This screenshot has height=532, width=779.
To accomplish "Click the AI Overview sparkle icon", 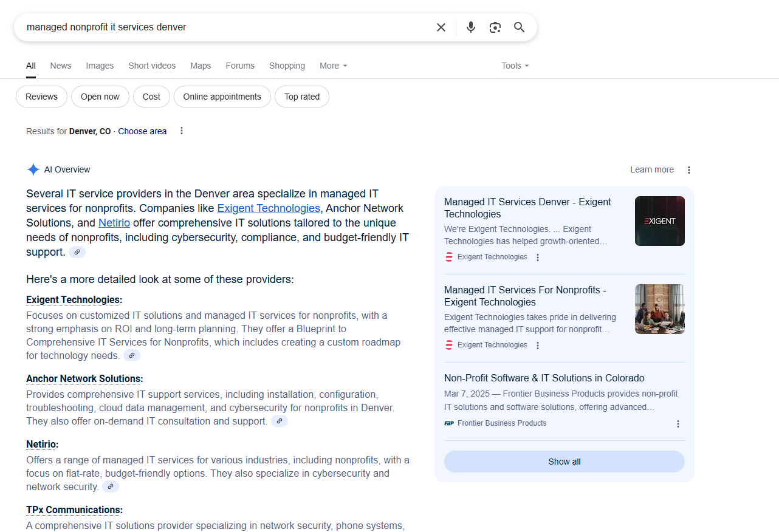I will (33, 169).
